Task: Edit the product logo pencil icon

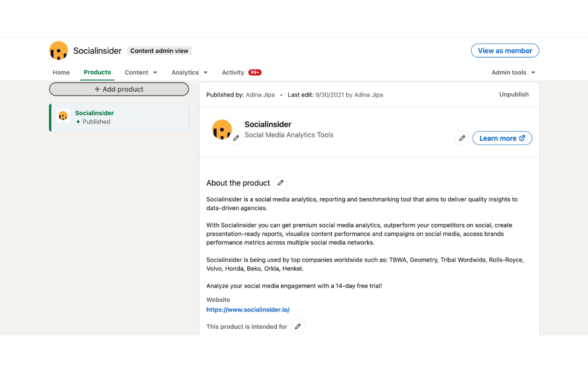Action: [236, 138]
